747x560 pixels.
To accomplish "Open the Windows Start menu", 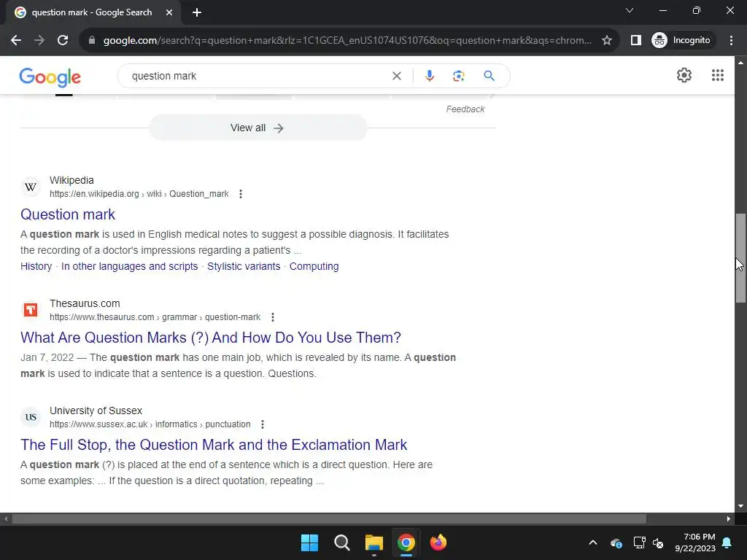I will 309,542.
